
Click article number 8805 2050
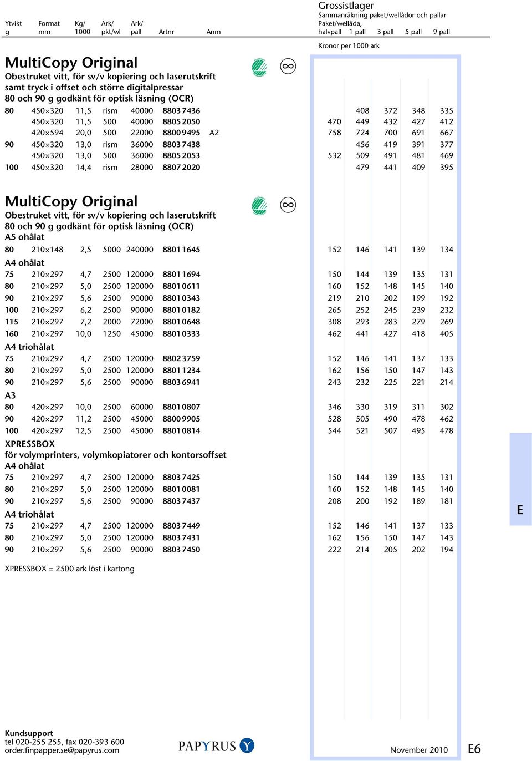pos(181,122)
